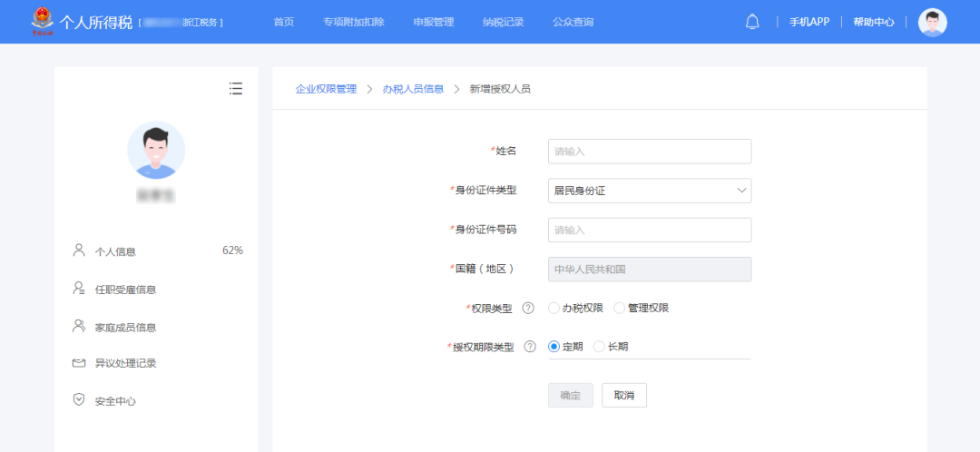Go to the 申报管理 menu

pos(433,22)
